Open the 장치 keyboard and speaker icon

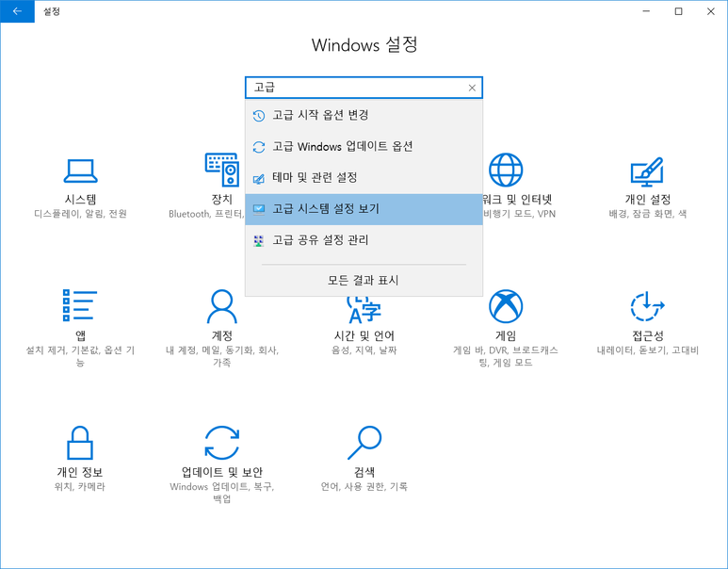pyautogui.click(x=222, y=170)
